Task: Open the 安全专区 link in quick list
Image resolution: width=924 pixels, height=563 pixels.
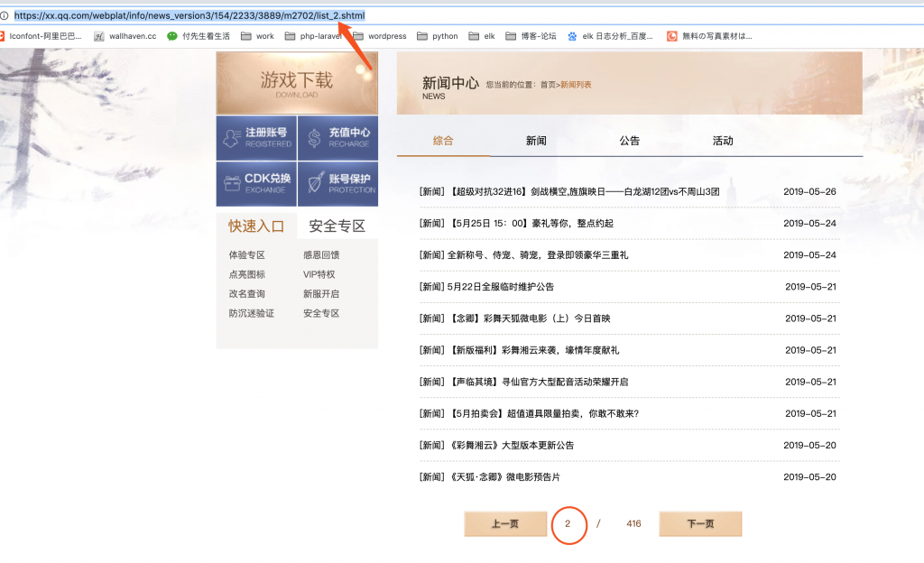Action: 321,313
